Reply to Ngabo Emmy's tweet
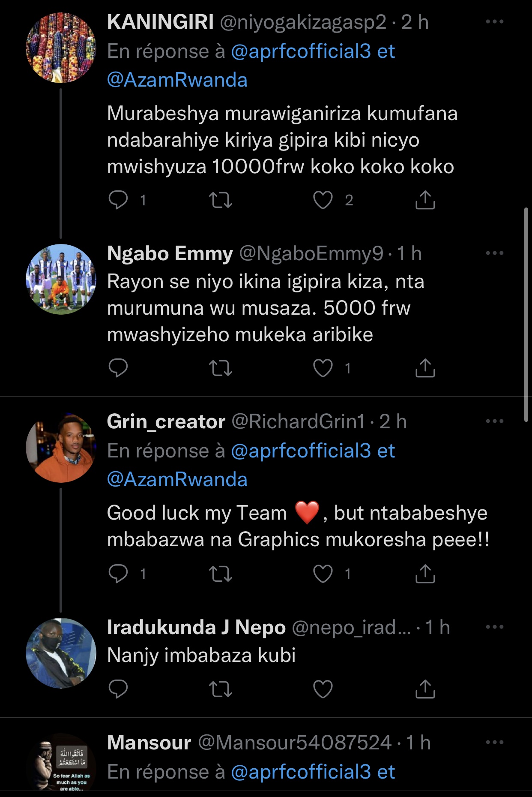The image size is (532, 797). click(118, 368)
